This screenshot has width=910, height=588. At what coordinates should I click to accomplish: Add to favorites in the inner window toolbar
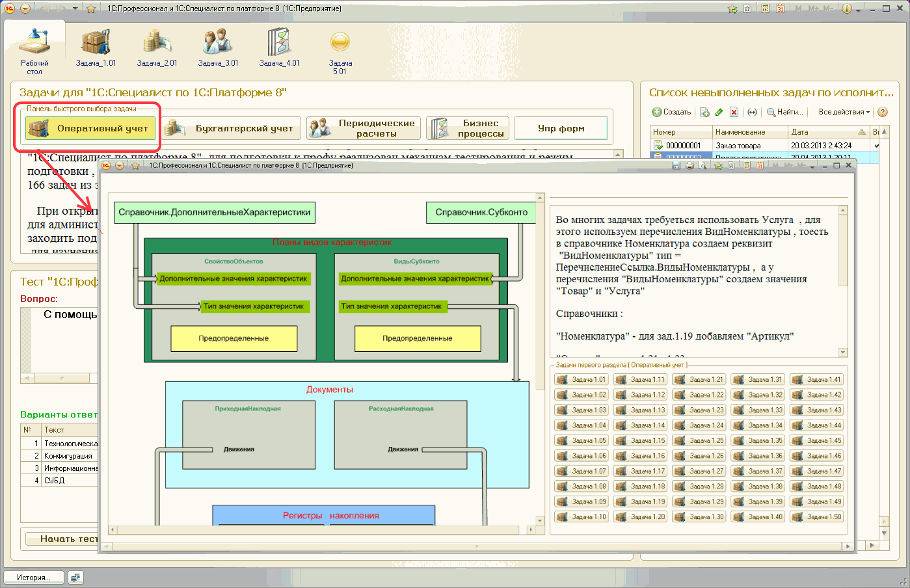click(x=718, y=166)
